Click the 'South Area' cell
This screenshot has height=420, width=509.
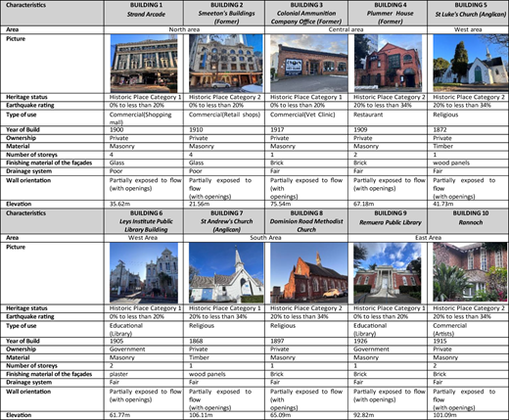tap(265, 238)
